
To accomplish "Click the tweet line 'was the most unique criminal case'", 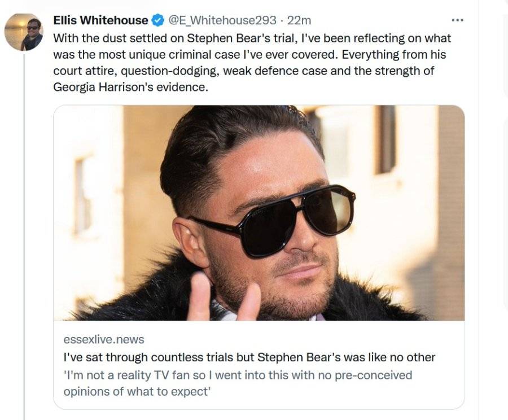I will [249, 54].
